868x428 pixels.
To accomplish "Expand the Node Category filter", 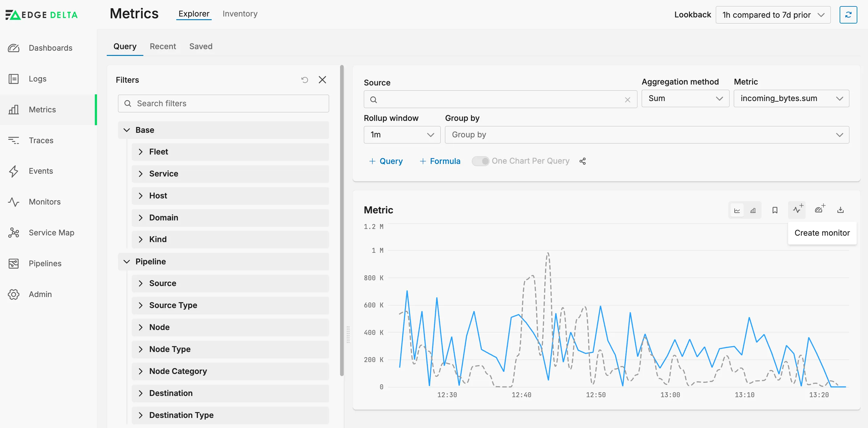I will click(x=230, y=371).
